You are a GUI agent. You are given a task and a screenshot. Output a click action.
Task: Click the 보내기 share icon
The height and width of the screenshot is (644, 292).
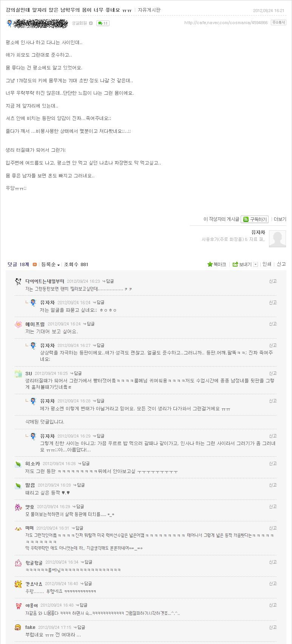click(235, 264)
